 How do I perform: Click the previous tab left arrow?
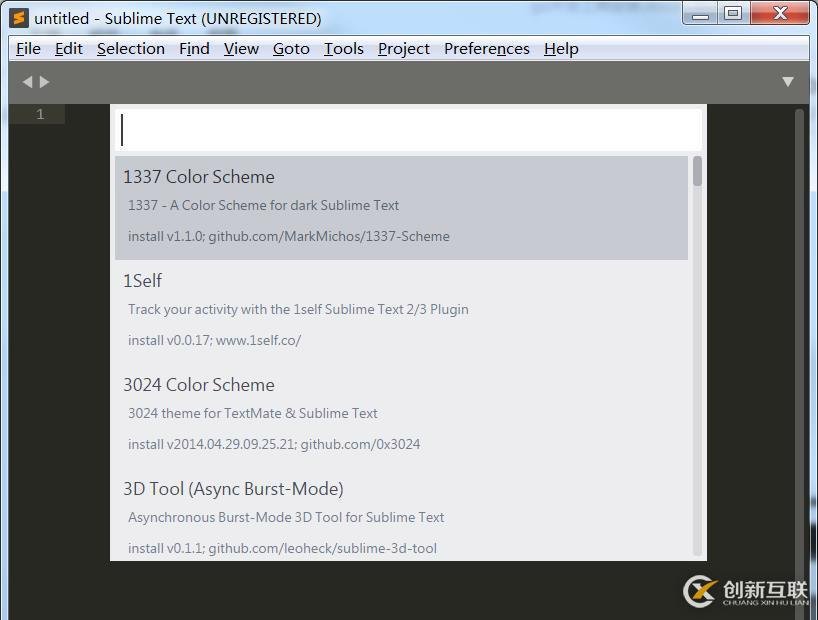click(x=28, y=82)
